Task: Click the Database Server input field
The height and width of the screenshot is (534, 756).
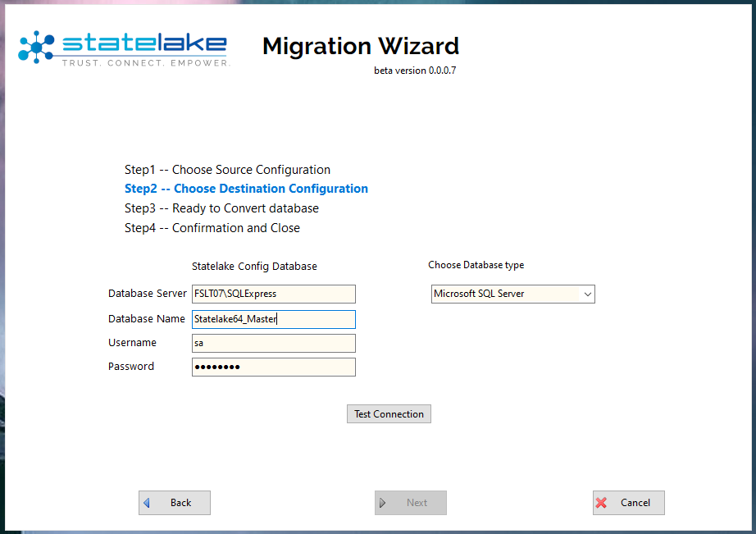Action: tap(274, 294)
